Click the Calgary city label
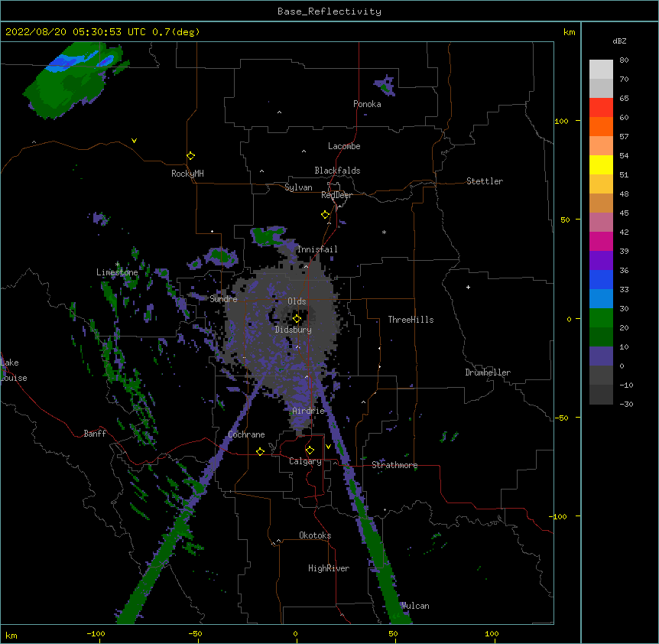659x644 pixels. pyautogui.click(x=305, y=461)
